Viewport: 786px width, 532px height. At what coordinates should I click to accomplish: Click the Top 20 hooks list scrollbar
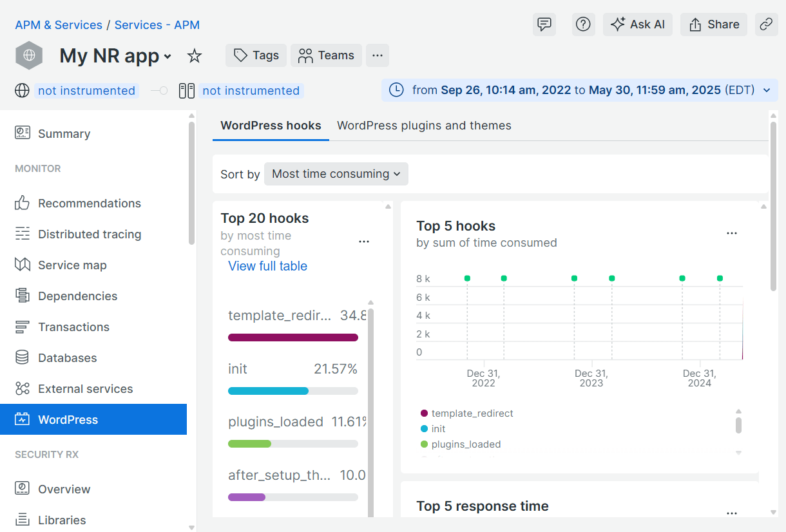(370, 412)
